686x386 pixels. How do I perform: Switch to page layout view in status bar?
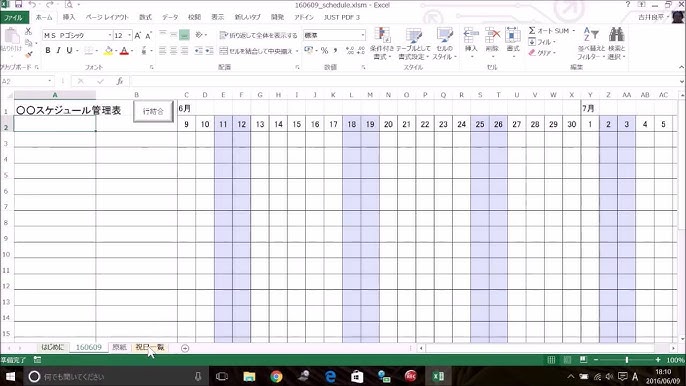567,360
